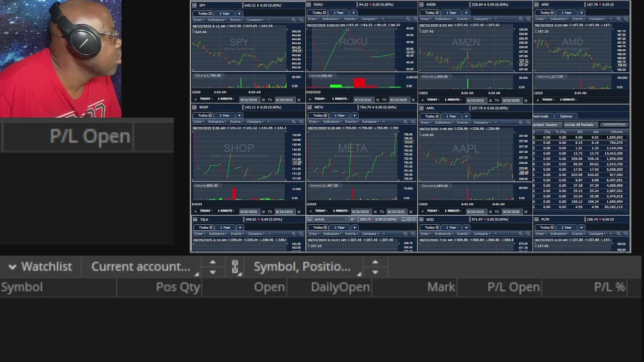Image resolution: width=644 pixels, height=362 pixels.
Task: Click the DailyOpen column header
Action: (x=340, y=287)
